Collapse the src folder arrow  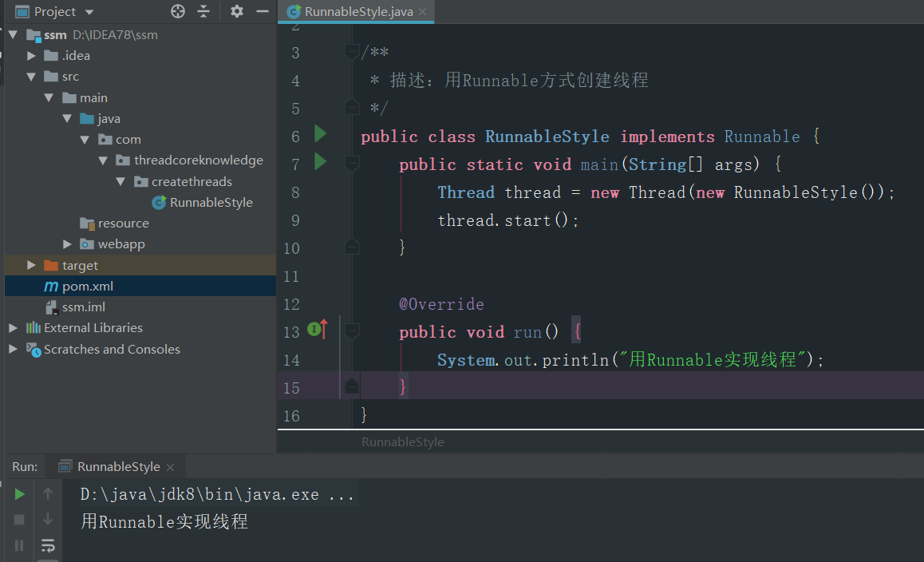coord(31,77)
